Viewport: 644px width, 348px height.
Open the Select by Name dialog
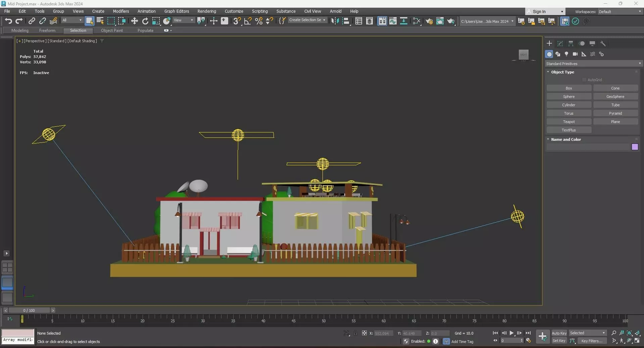[100, 21]
